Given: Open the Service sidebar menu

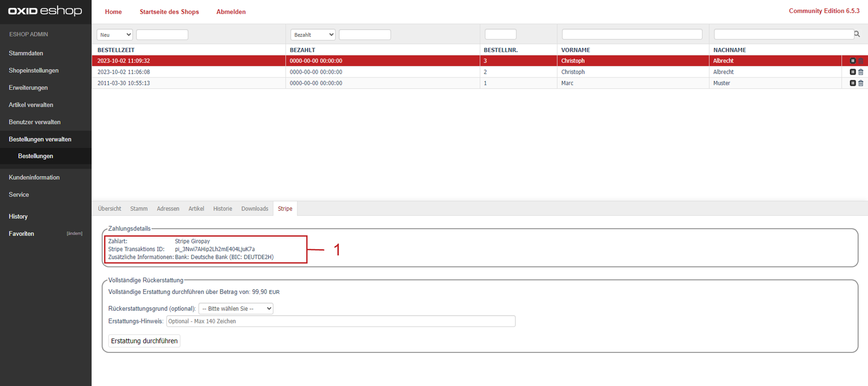Looking at the screenshot, I should tap(19, 195).
